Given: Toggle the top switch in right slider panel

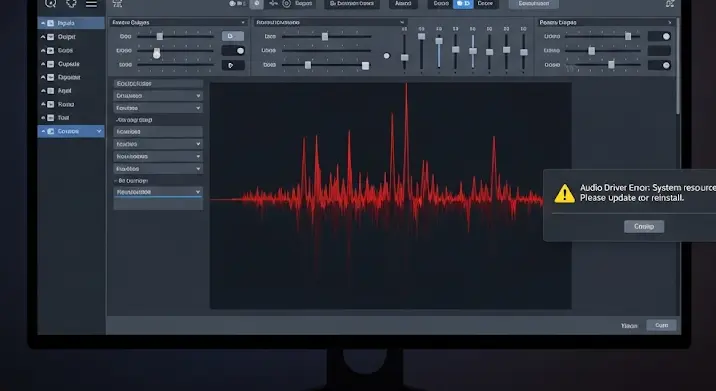Looking at the screenshot, I should tap(659, 36).
